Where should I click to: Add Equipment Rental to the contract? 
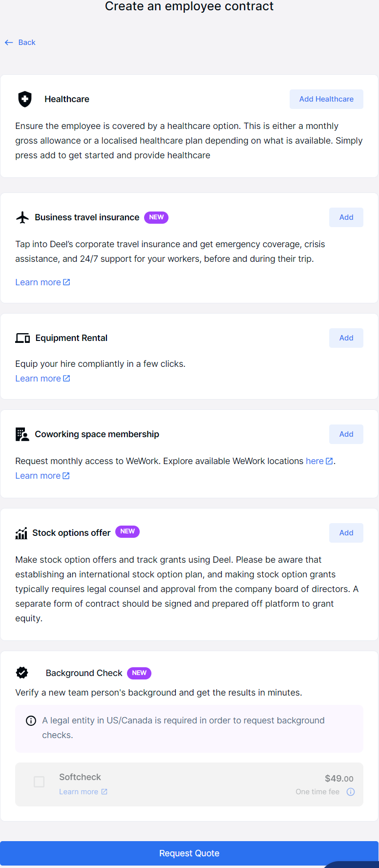pos(346,338)
